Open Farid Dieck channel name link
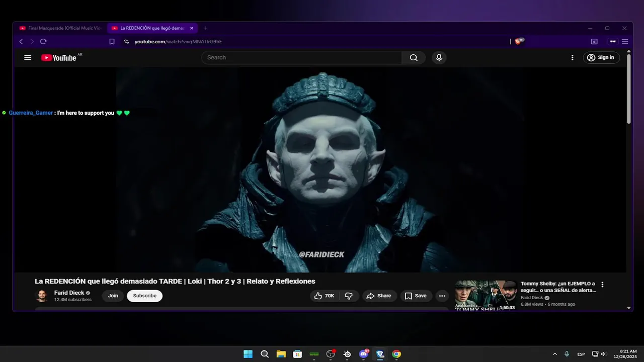Image resolution: width=644 pixels, height=362 pixels. 69,293
